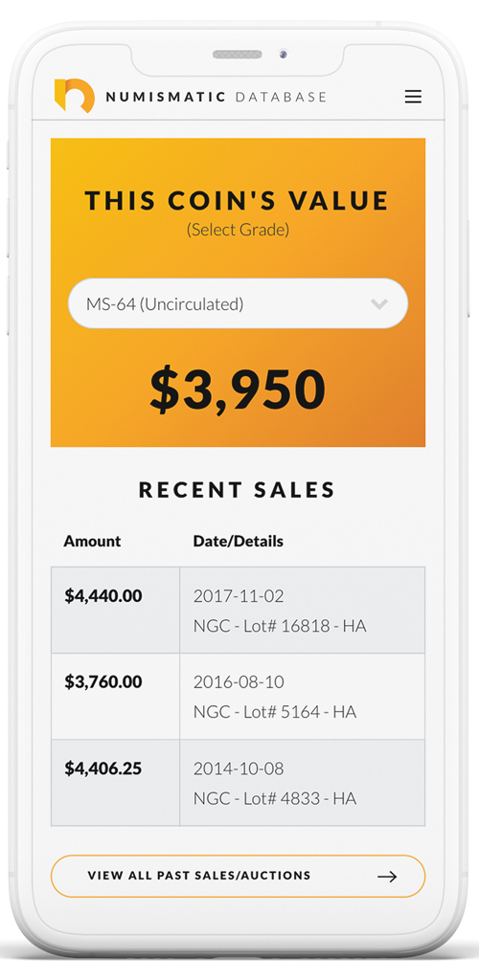Open NGC Lot# 5164 sale details

tap(275, 712)
